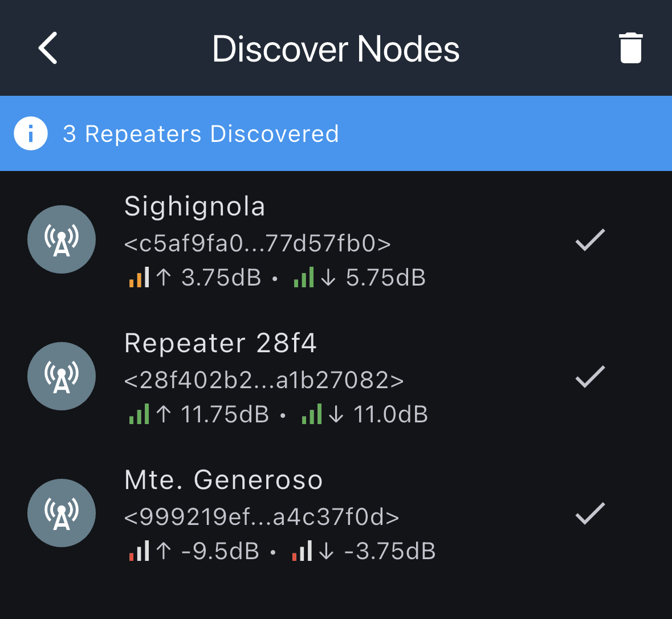Tap Mte. Generoso antenna avatar
The width and height of the screenshot is (672, 619).
pyautogui.click(x=62, y=513)
